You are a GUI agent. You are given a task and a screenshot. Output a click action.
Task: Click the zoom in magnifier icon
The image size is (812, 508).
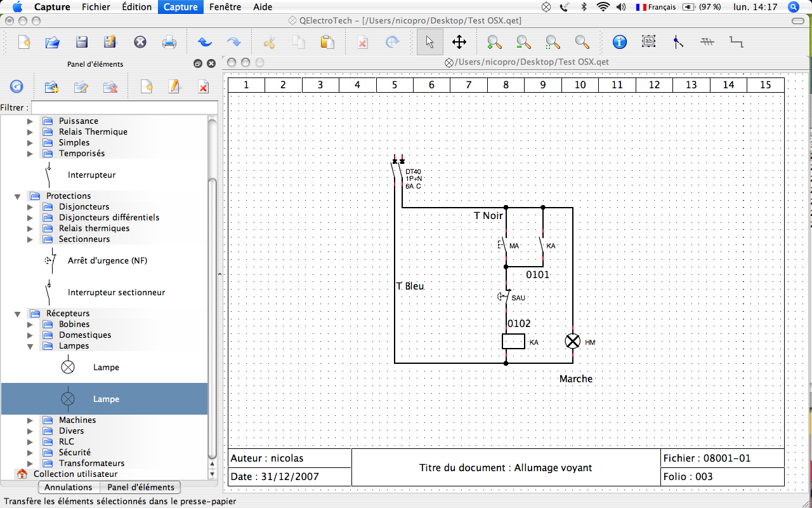(x=494, y=43)
